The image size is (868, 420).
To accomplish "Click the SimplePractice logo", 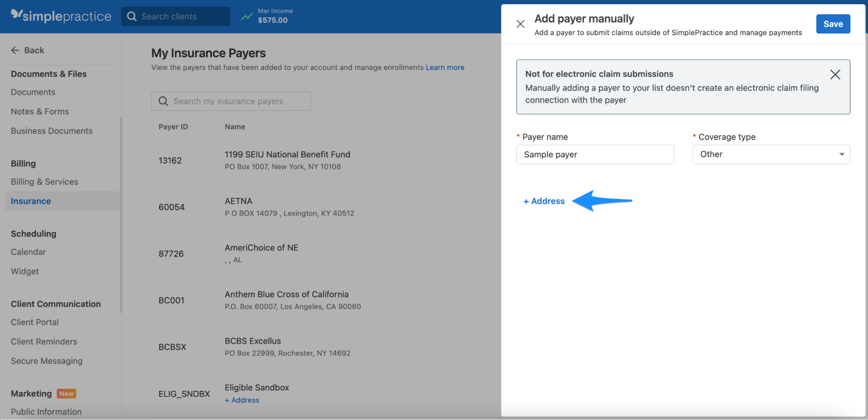I will pos(60,16).
